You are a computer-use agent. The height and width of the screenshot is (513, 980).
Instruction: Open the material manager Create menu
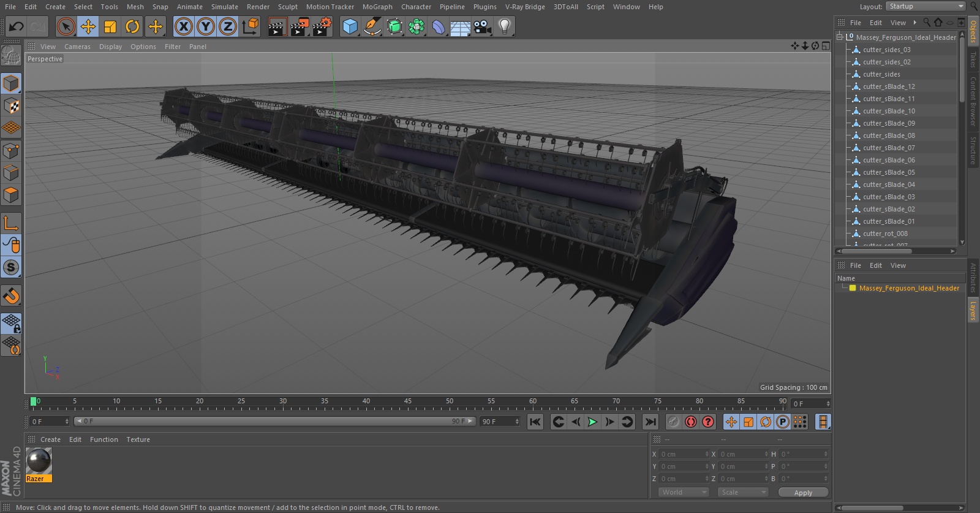(50, 439)
